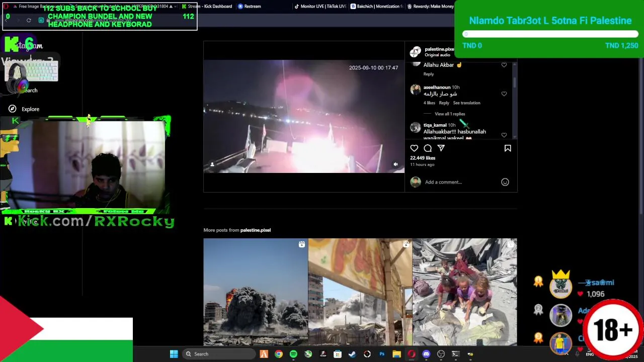Like the Instagram post with heart icon
Screen dimensions: 644x362
point(414,148)
